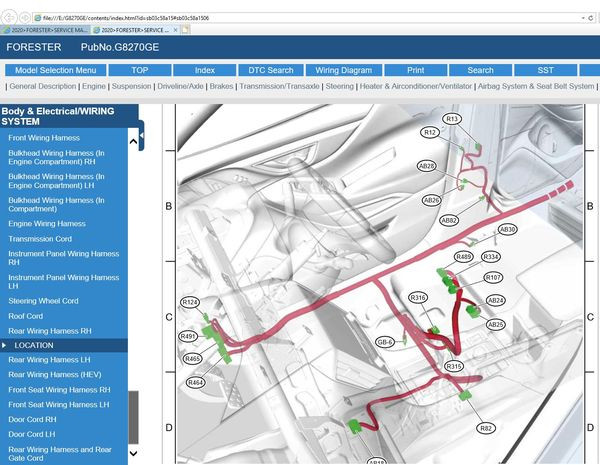This screenshot has height=465, width=600.
Task: Click the browser forward arrow button
Action: [x=24, y=18]
